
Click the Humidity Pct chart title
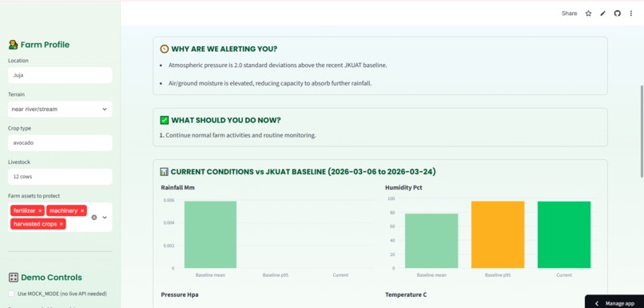point(403,187)
